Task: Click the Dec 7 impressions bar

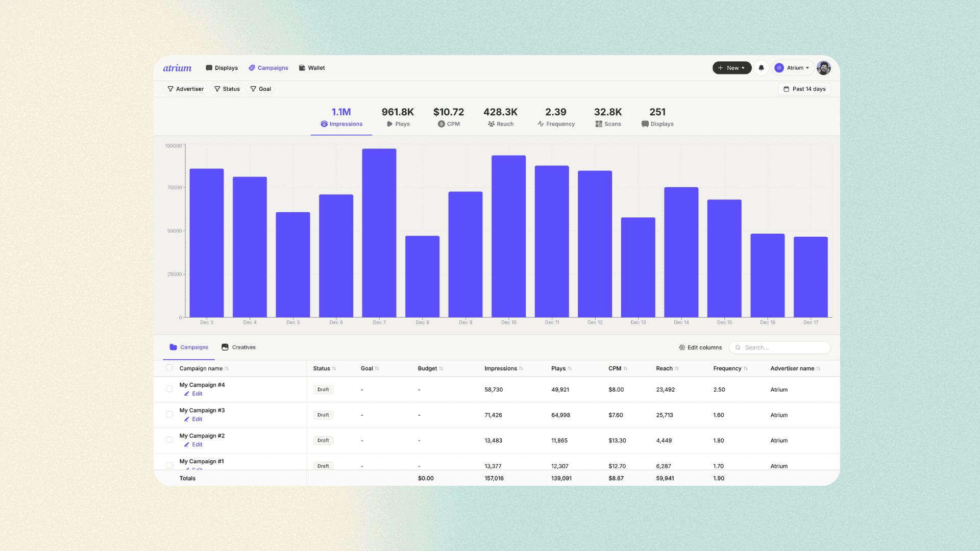Action: point(379,233)
